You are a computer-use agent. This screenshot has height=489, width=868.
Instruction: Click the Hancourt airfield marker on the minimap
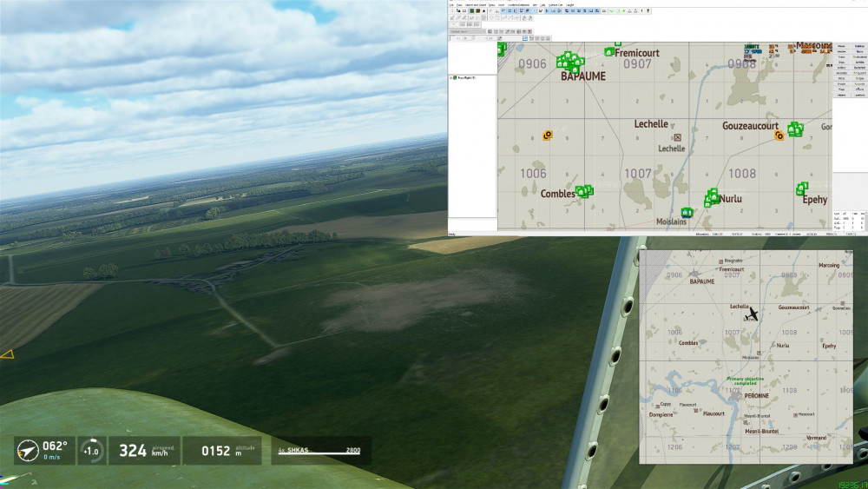[x=795, y=414]
